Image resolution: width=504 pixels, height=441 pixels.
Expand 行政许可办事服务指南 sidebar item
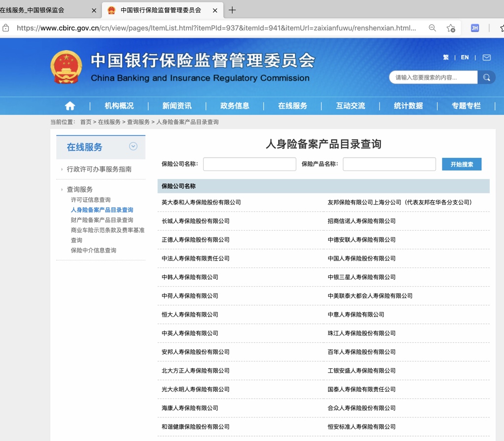(99, 169)
